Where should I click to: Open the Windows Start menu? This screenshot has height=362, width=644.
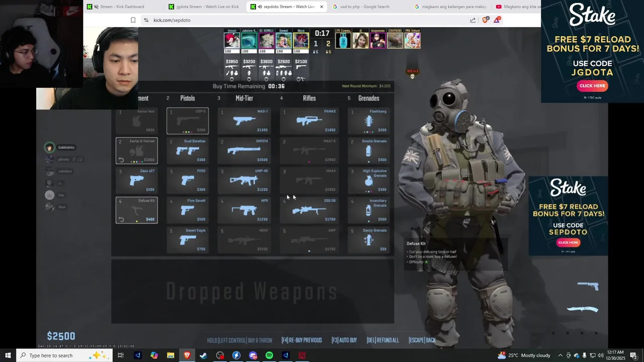8,355
